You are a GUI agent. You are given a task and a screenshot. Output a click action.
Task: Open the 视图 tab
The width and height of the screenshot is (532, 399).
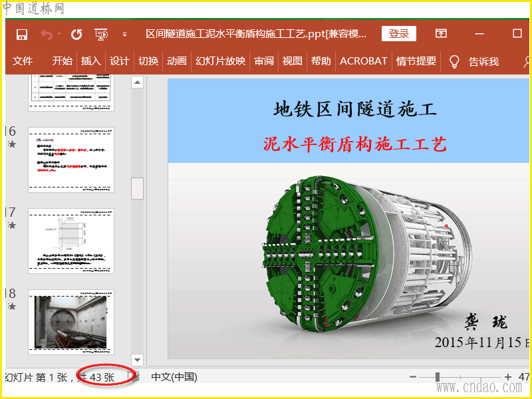click(292, 61)
